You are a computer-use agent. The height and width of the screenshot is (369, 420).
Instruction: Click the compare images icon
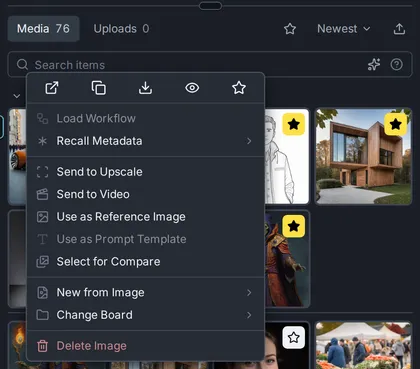click(42, 262)
